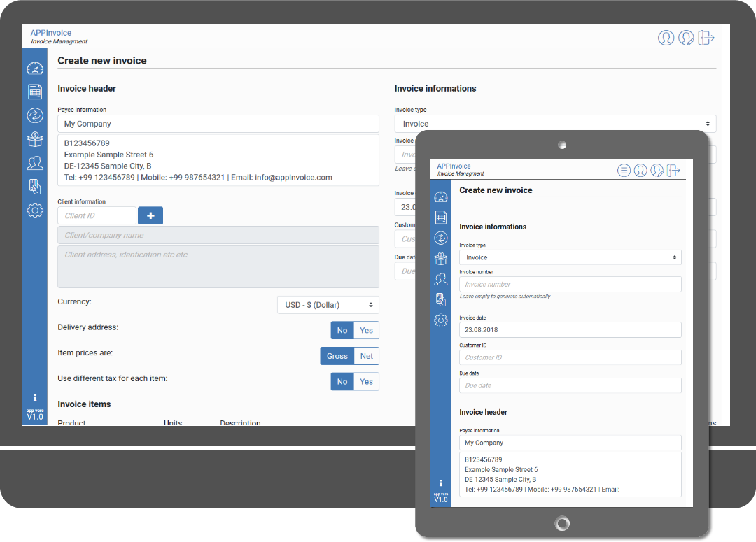
Task: Click edit user icon in tablet header
Action: (x=657, y=170)
